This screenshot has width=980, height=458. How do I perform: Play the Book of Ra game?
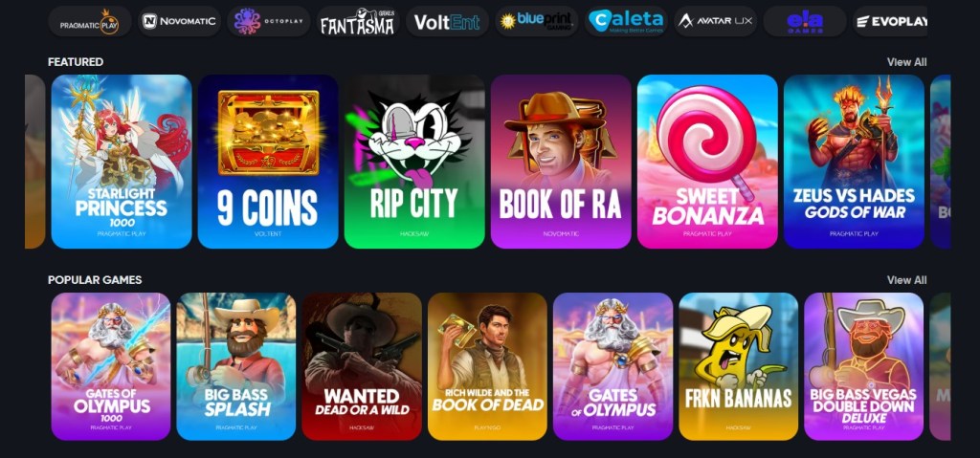(x=561, y=162)
